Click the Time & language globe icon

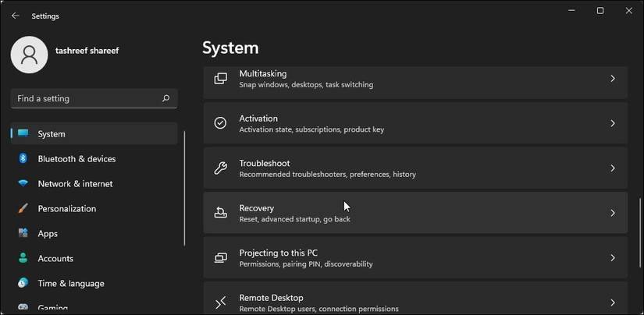tap(23, 284)
